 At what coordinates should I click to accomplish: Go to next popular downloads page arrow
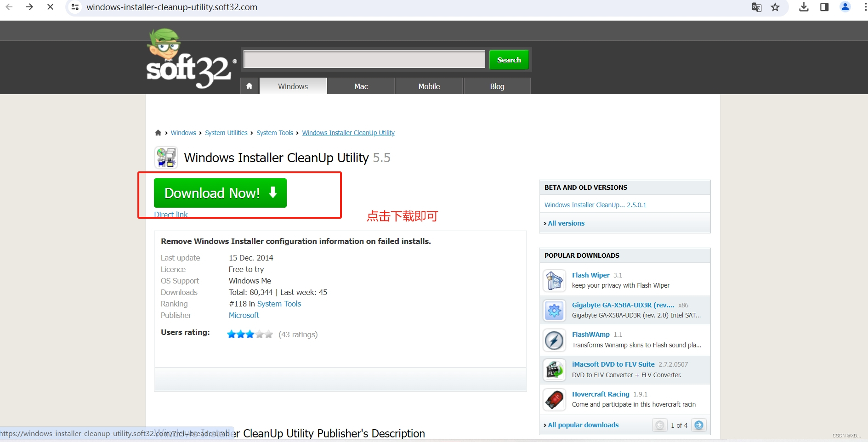click(699, 425)
